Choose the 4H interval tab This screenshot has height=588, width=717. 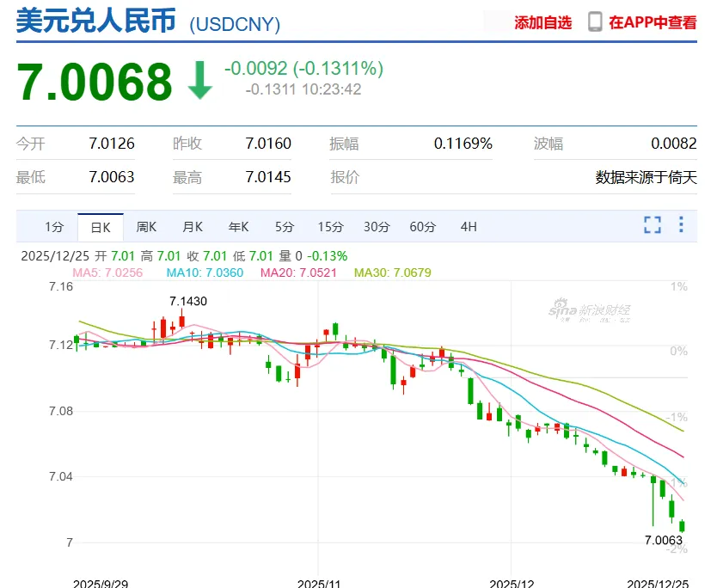[469, 227]
